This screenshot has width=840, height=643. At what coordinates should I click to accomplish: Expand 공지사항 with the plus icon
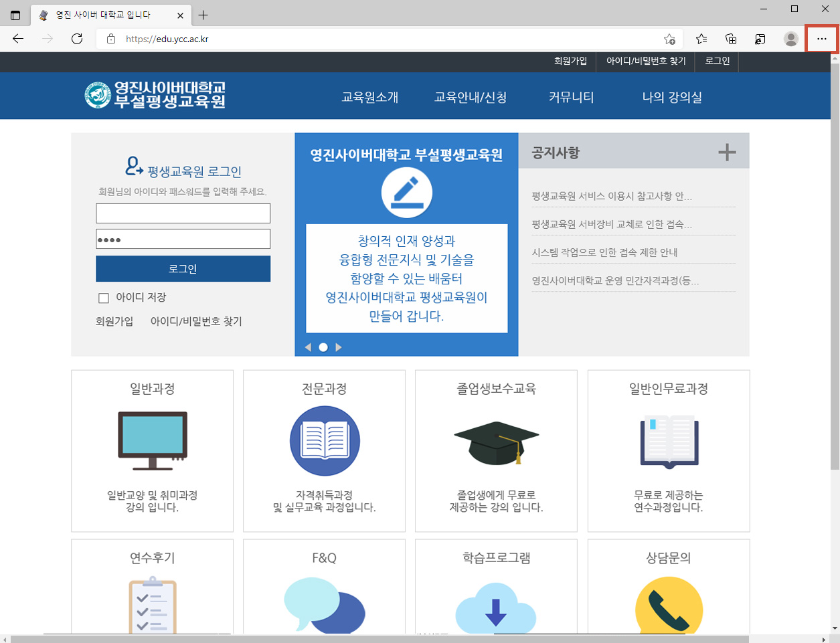point(727,153)
